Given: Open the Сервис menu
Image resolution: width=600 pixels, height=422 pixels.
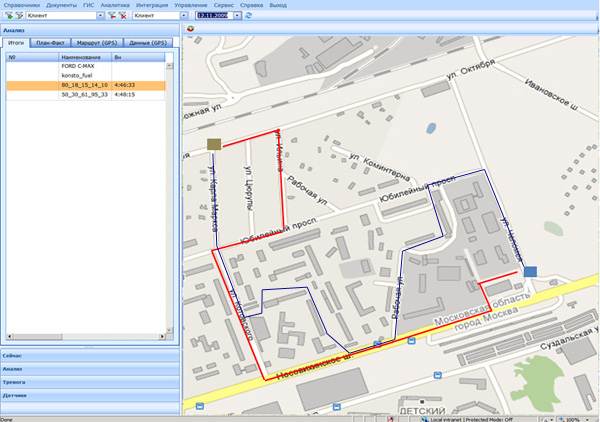Looking at the screenshot, I should (224, 5).
